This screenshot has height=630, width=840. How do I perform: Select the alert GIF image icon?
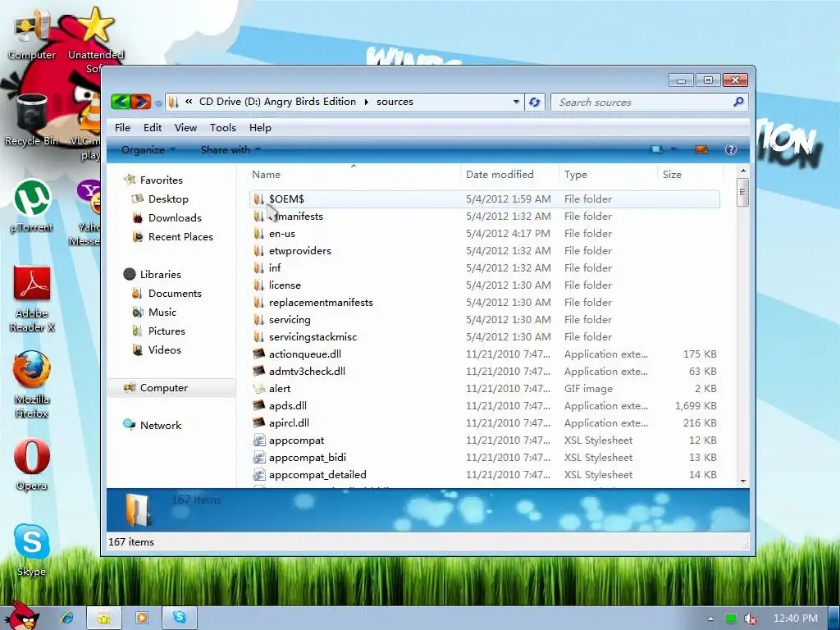tap(258, 388)
